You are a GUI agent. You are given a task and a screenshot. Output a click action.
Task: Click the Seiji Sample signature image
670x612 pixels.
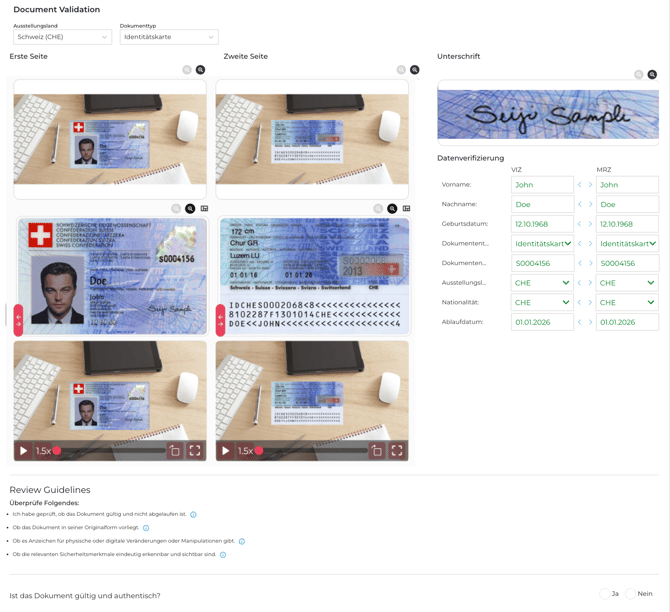point(548,114)
